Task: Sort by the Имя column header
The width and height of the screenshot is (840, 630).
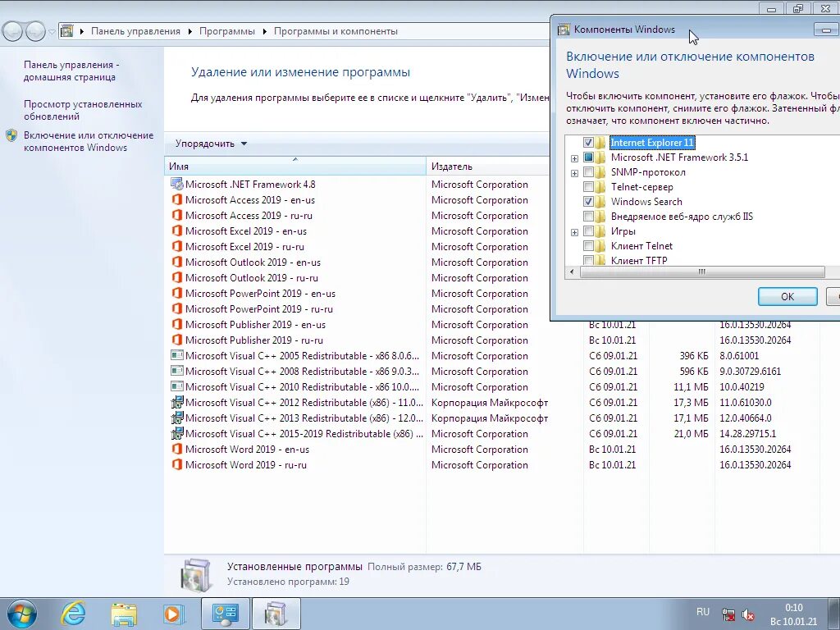Action: pyautogui.click(x=294, y=166)
